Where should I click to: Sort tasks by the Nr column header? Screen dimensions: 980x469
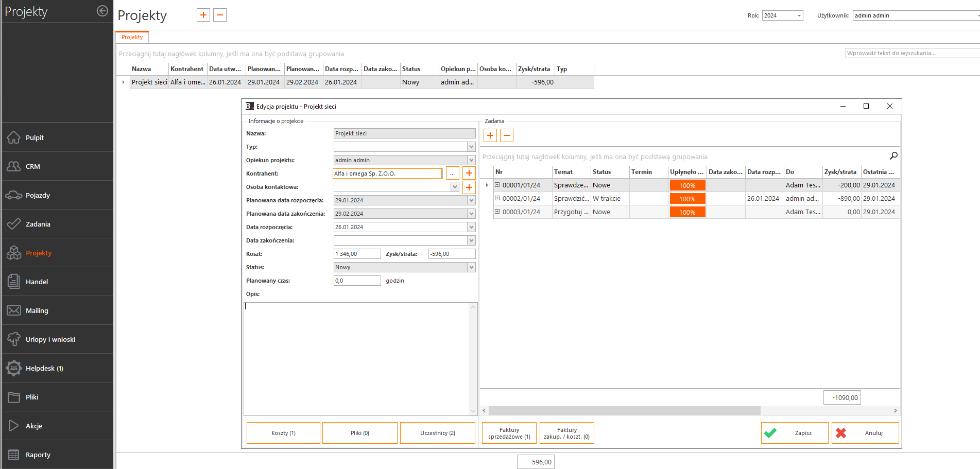(523, 172)
